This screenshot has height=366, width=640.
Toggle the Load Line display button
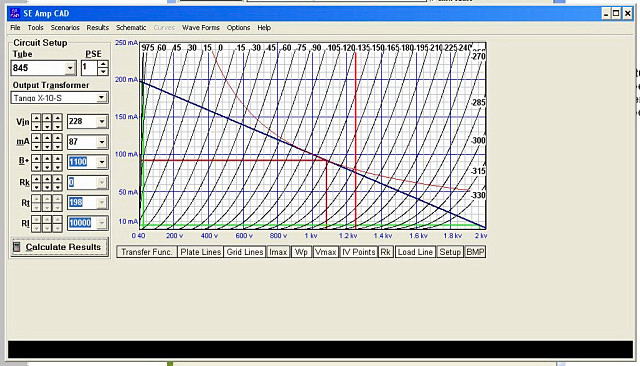[415, 252]
